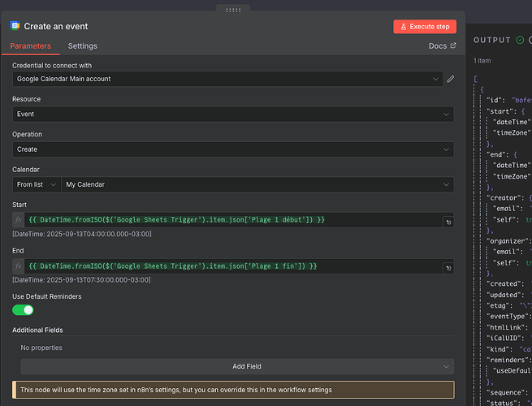The height and width of the screenshot is (406, 532).
Task: Switch to the Settings tab
Action: [x=82, y=46]
